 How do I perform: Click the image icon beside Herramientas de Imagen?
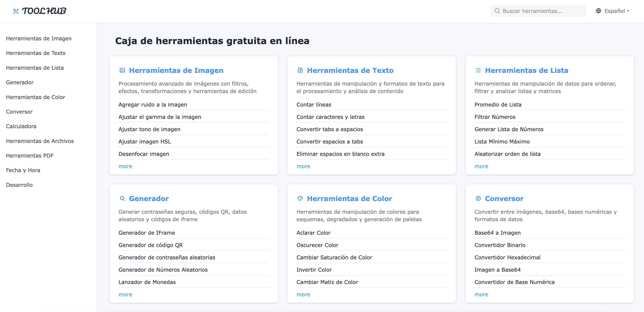(x=122, y=70)
